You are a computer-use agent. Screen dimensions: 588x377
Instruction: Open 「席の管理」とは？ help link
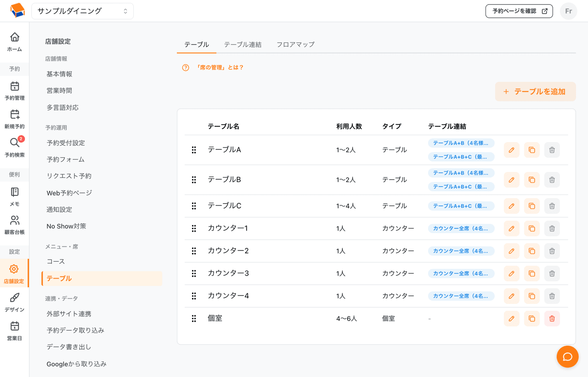(220, 68)
